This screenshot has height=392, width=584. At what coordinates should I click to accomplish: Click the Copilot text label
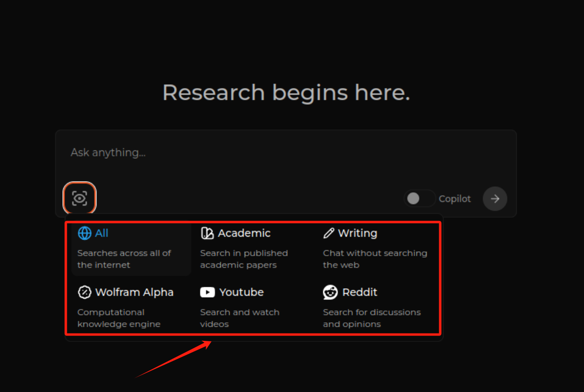tap(454, 199)
